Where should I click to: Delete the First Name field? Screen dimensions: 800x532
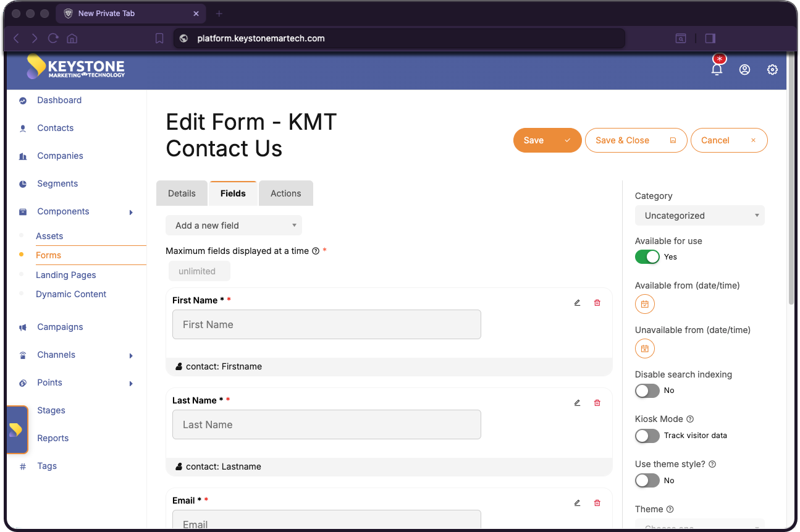pyautogui.click(x=597, y=303)
